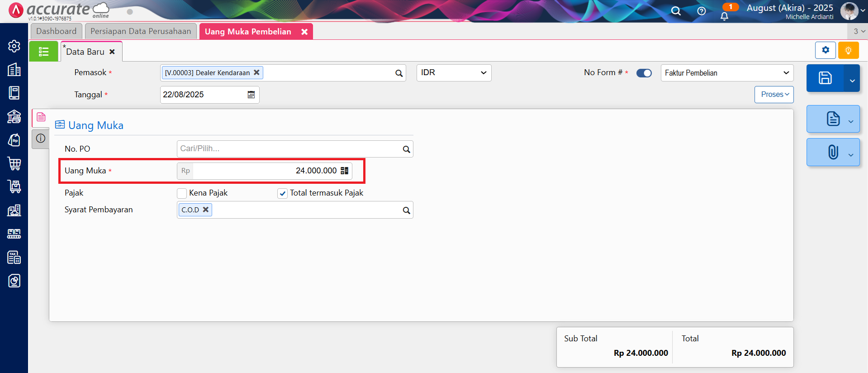
Task: Open the general ledger book icon
Action: click(14, 93)
